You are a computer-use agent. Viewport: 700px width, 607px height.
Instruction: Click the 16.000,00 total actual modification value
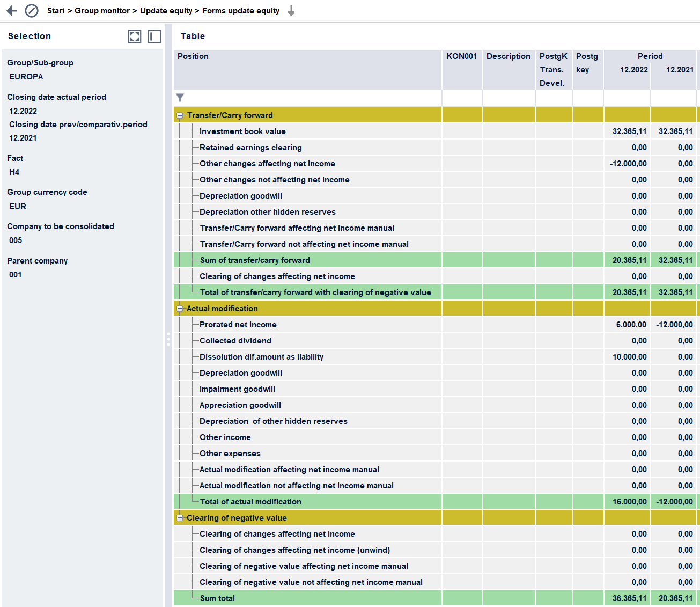coord(630,502)
